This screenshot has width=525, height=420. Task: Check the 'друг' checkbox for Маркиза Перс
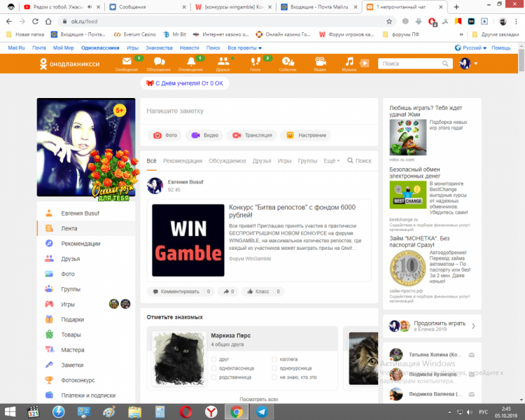tap(213, 359)
